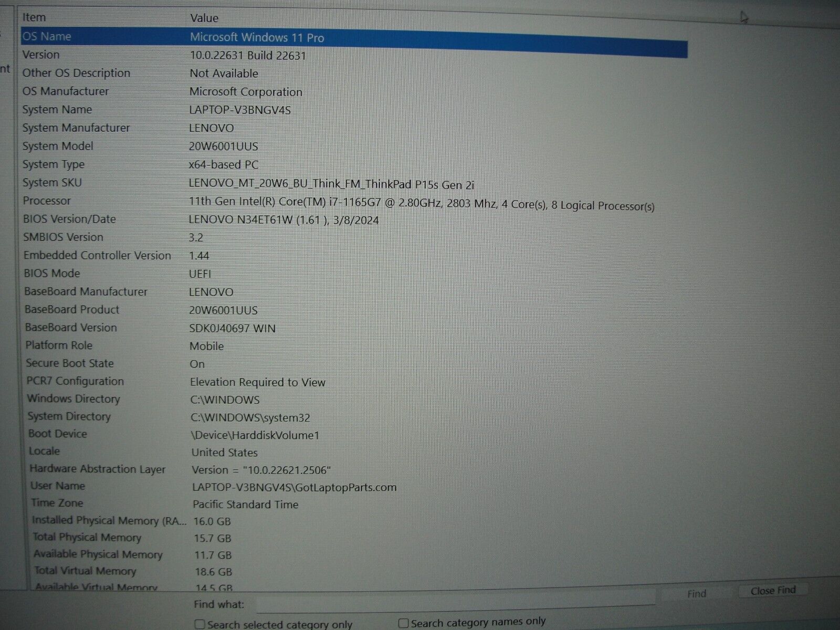840x630 pixels.
Task: Click the 'Value' column header
Action: [204, 18]
